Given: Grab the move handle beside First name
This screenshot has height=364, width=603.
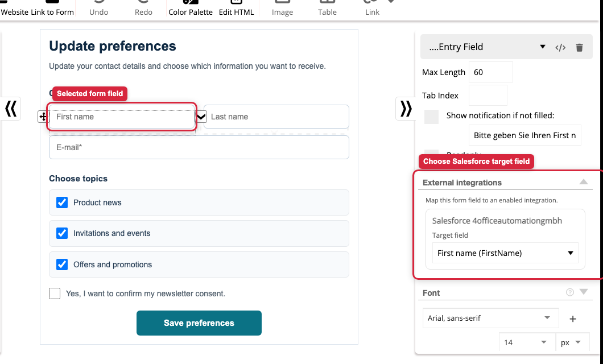Looking at the screenshot, I should [x=43, y=117].
